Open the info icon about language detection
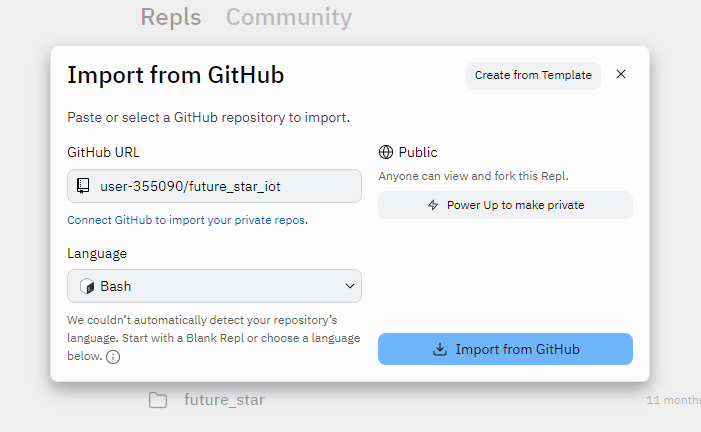This screenshot has width=701, height=432. (x=113, y=357)
